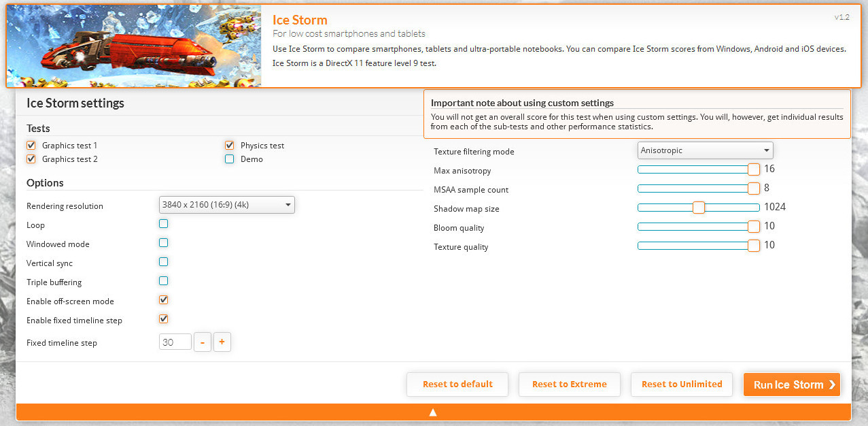Viewport: 868px width, 426px height.
Task: Click the Tests section heading
Action: click(x=38, y=128)
